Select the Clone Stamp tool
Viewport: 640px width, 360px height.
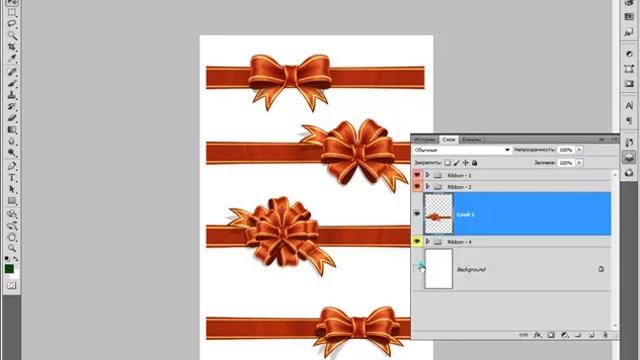point(12,95)
